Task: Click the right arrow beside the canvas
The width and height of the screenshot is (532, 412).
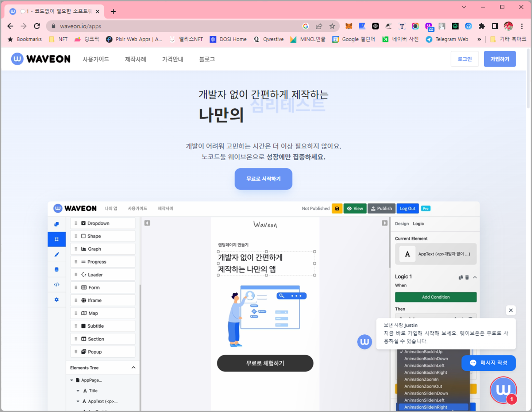Action: coord(385,223)
